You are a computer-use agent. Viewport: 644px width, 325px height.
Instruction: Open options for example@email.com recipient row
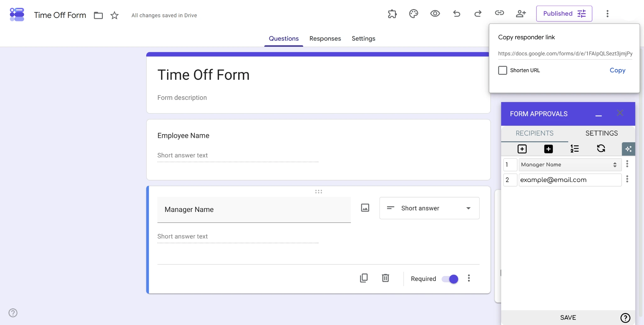pos(627,179)
